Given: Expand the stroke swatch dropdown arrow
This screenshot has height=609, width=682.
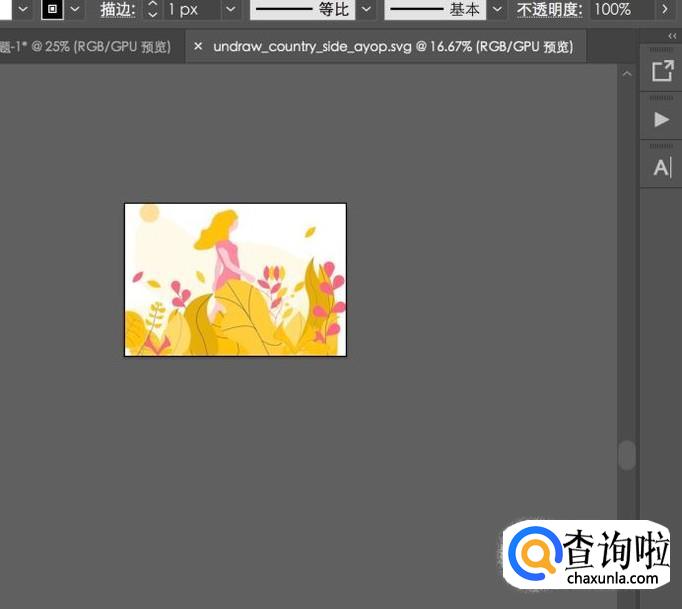Looking at the screenshot, I should click(x=75, y=9).
